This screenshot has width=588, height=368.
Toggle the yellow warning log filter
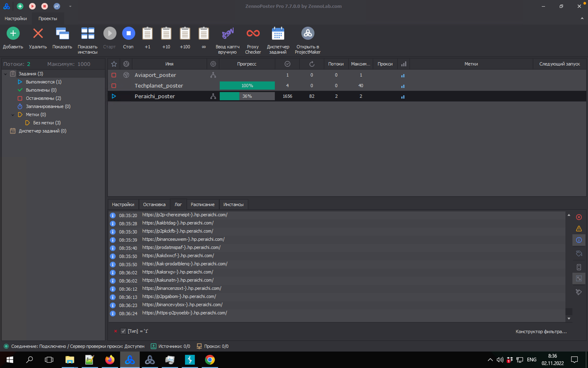click(579, 229)
